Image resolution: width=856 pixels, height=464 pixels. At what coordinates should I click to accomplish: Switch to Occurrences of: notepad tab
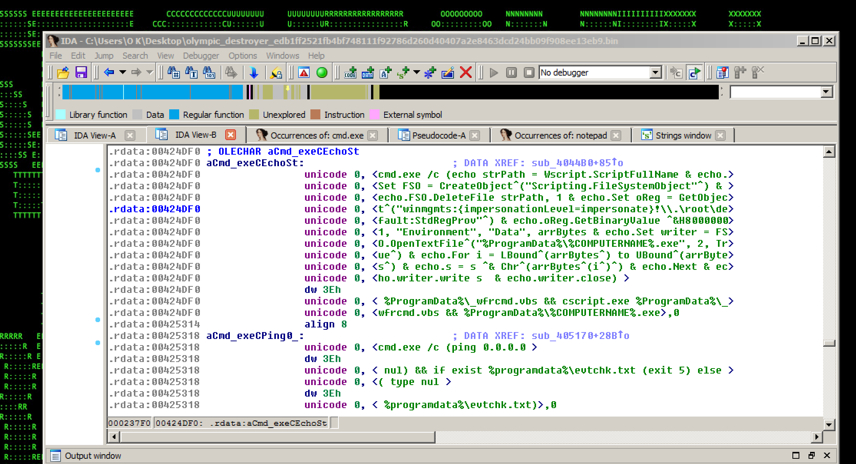(x=560, y=135)
